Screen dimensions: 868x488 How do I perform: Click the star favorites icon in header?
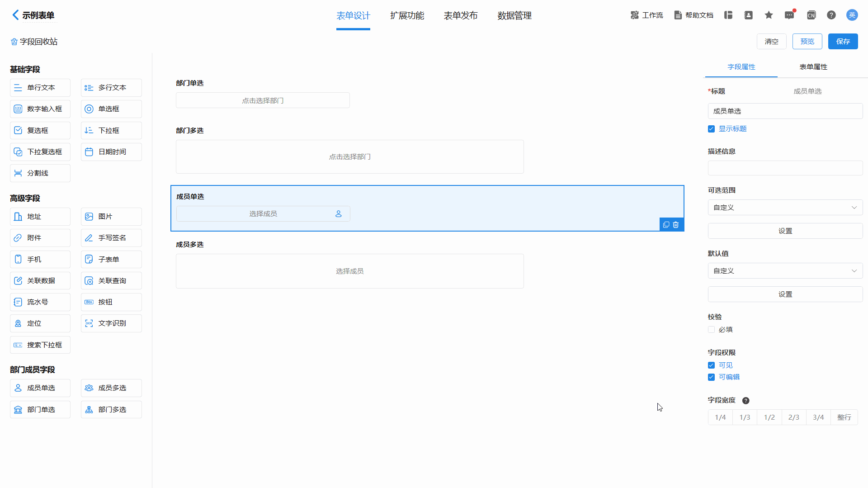coord(769,15)
